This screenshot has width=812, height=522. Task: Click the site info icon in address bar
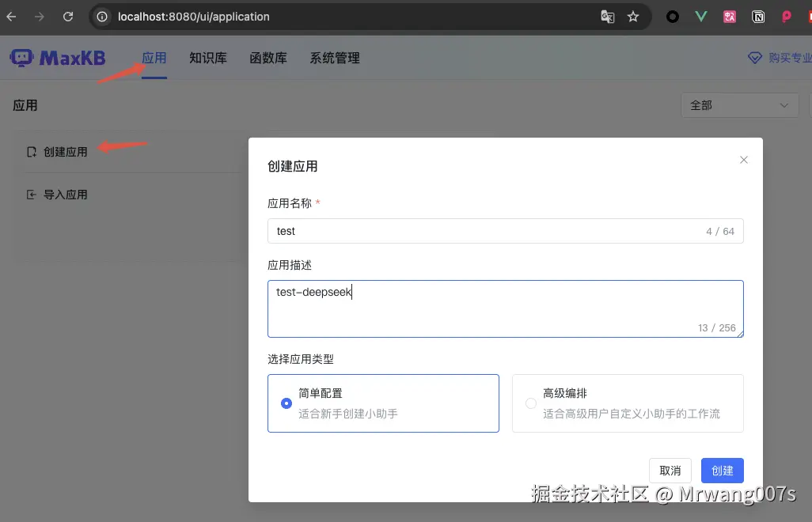point(103,17)
